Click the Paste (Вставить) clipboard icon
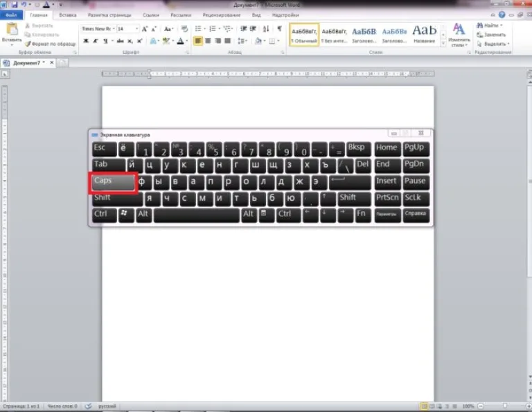 [12, 30]
